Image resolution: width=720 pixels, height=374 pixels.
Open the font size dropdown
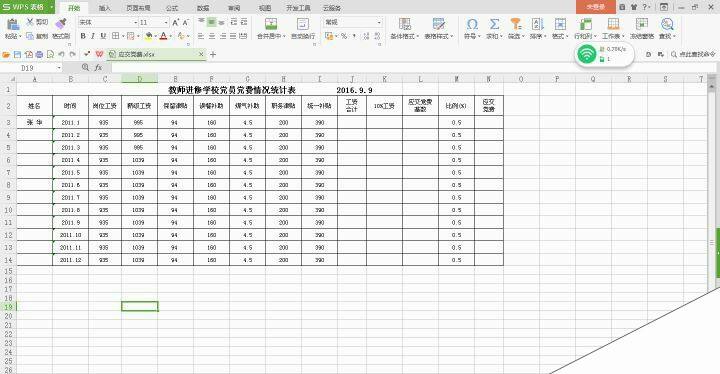[166, 23]
